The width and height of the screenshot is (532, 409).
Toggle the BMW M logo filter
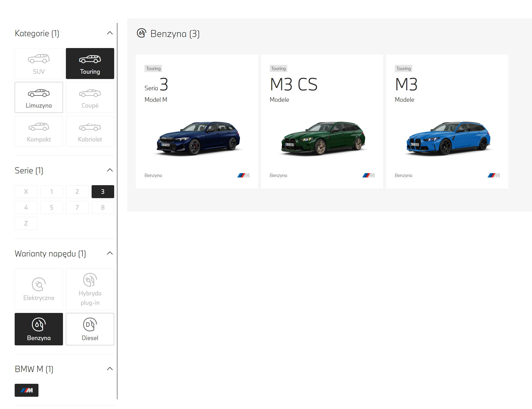pos(26,390)
